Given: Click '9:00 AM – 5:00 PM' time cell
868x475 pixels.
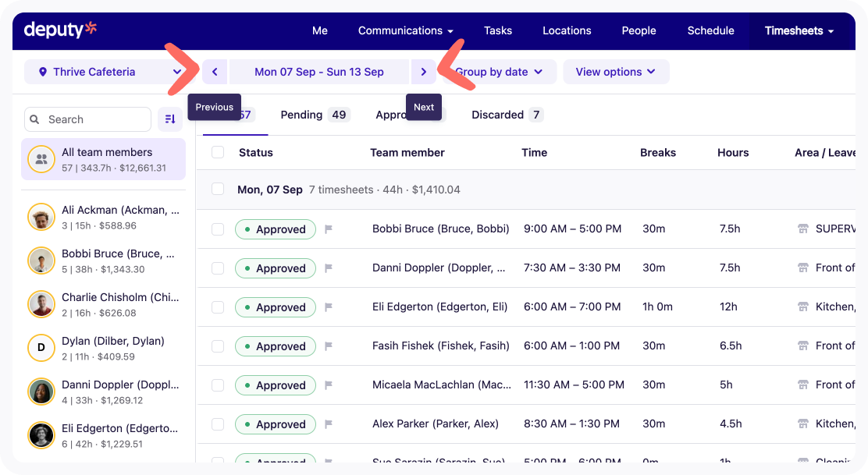Looking at the screenshot, I should [x=572, y=229].
